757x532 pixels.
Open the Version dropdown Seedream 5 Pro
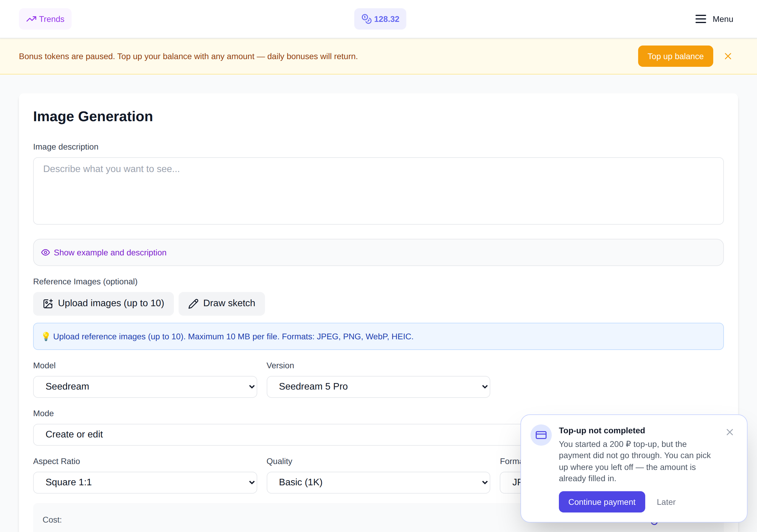378,387
